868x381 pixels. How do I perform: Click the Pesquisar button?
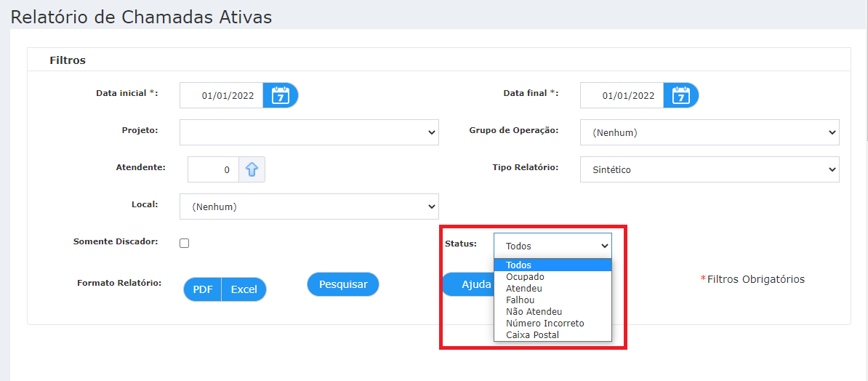pyautogui.click(x=343, y=284)
